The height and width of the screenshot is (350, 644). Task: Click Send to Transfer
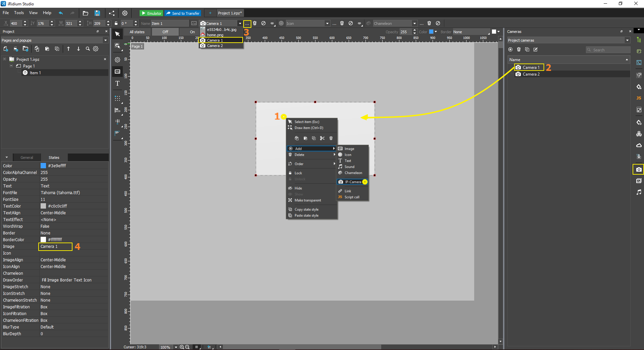(183, 13)
